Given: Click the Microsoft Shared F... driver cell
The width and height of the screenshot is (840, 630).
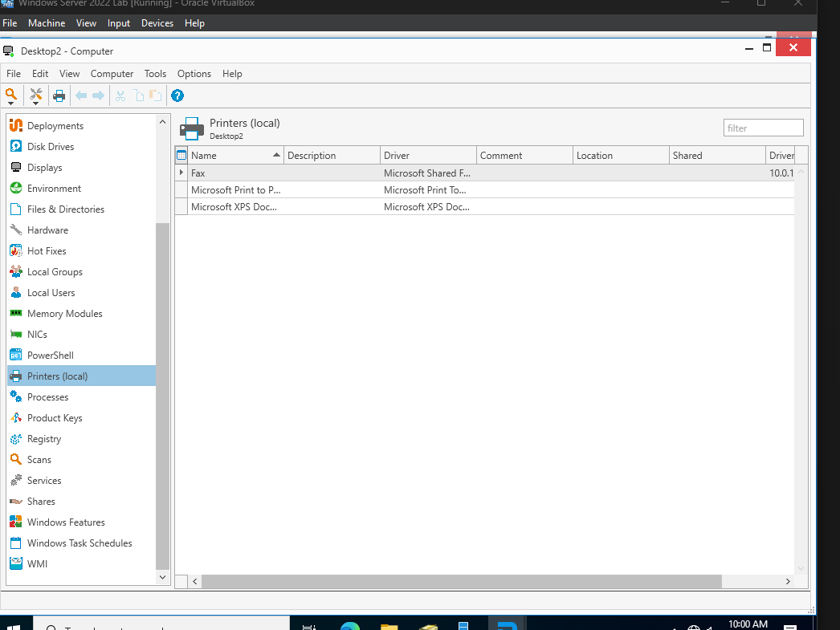Looking at the screenshot, I should point(428,173).
